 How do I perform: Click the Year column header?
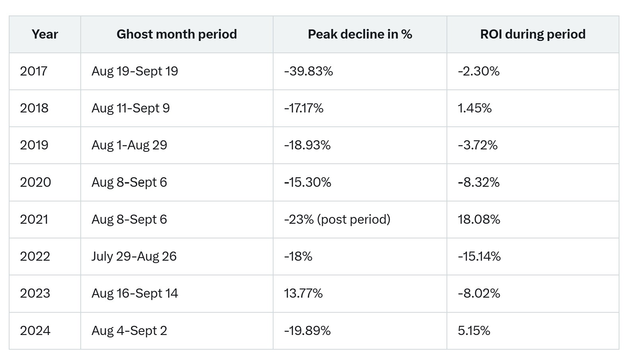click(x=45, y=35)
